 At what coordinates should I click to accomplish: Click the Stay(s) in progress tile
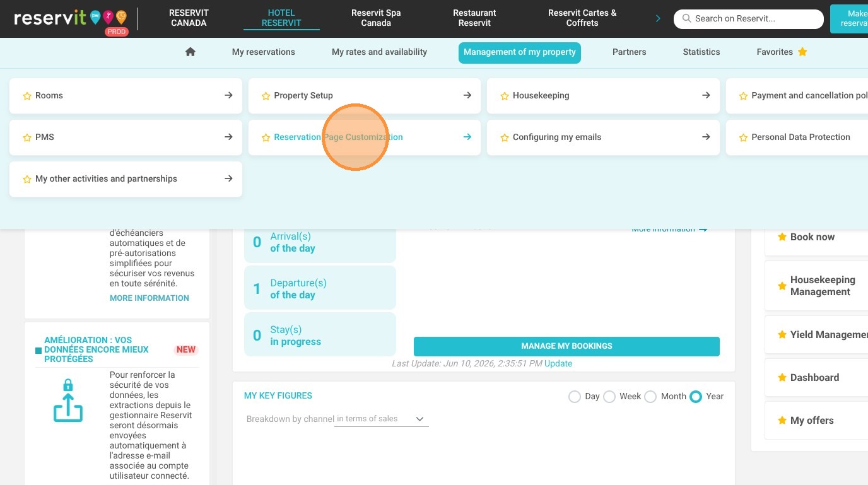320,336
